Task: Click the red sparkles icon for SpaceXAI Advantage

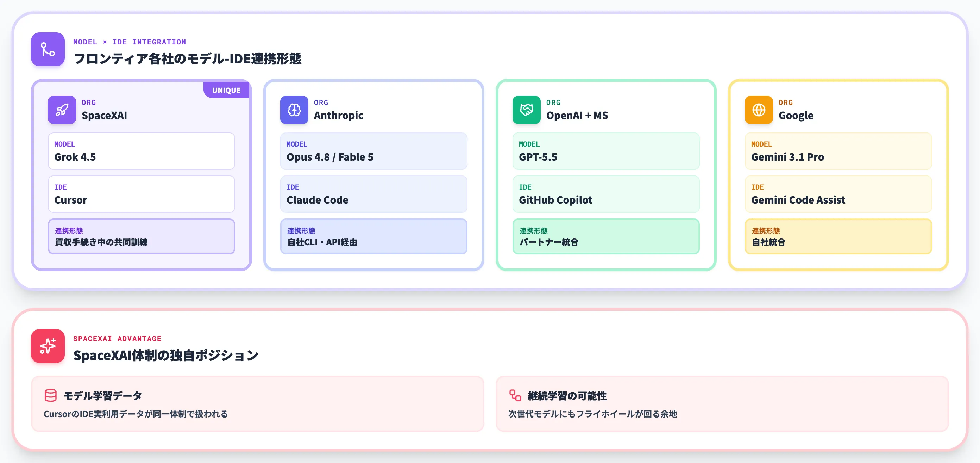Action: tap(48, 346)
